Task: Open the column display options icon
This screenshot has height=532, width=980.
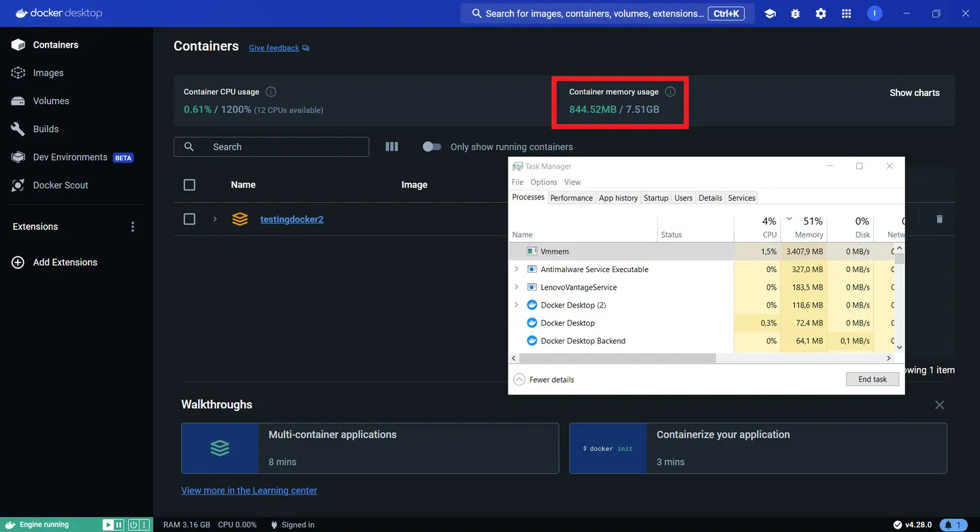Action: click(392, 146)
